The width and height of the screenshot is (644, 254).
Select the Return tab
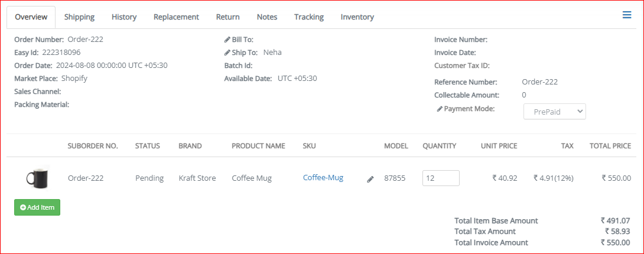[228, 17]
